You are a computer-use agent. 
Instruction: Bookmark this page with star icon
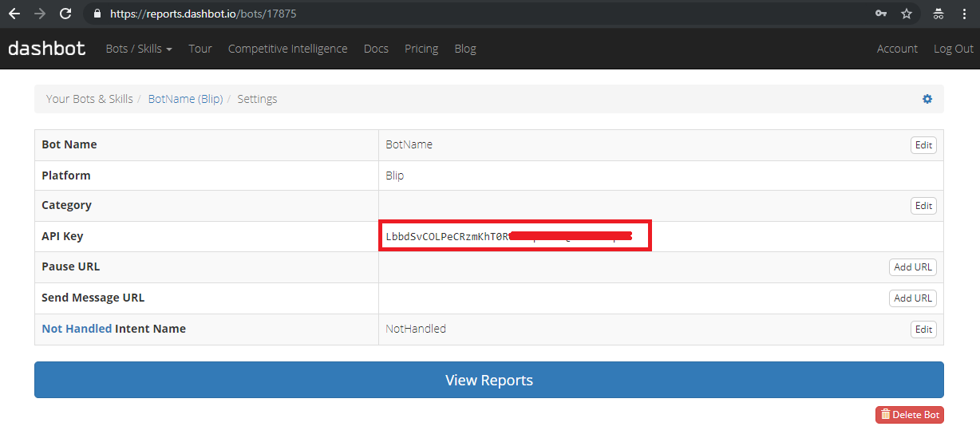click(x=907, y=14)
